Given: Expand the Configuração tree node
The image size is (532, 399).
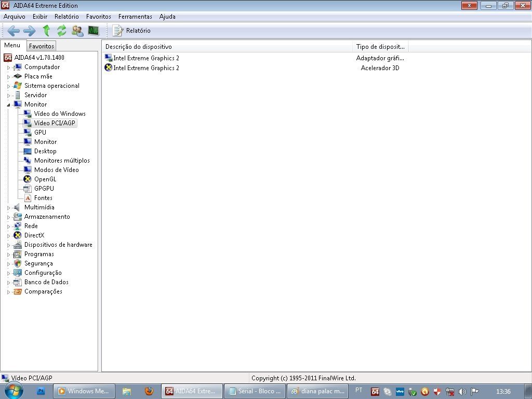Looking at the screenshot, I should click(8, 273).
